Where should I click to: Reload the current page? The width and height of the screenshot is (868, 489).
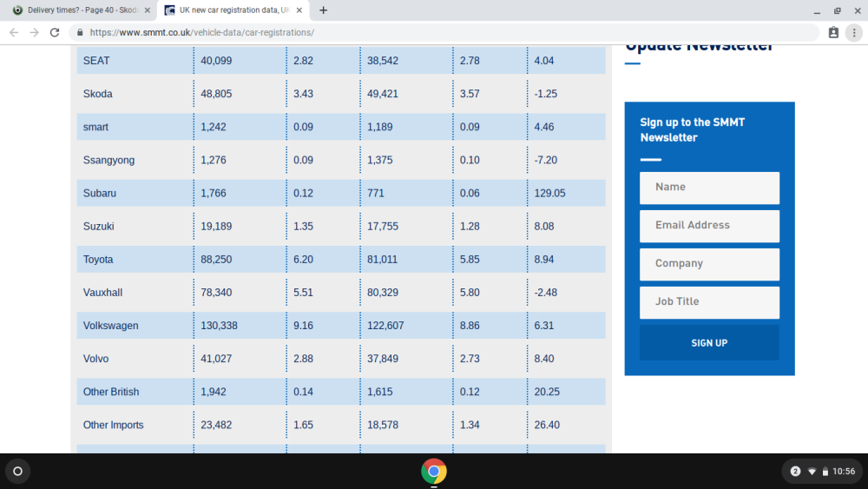point(54,33)
